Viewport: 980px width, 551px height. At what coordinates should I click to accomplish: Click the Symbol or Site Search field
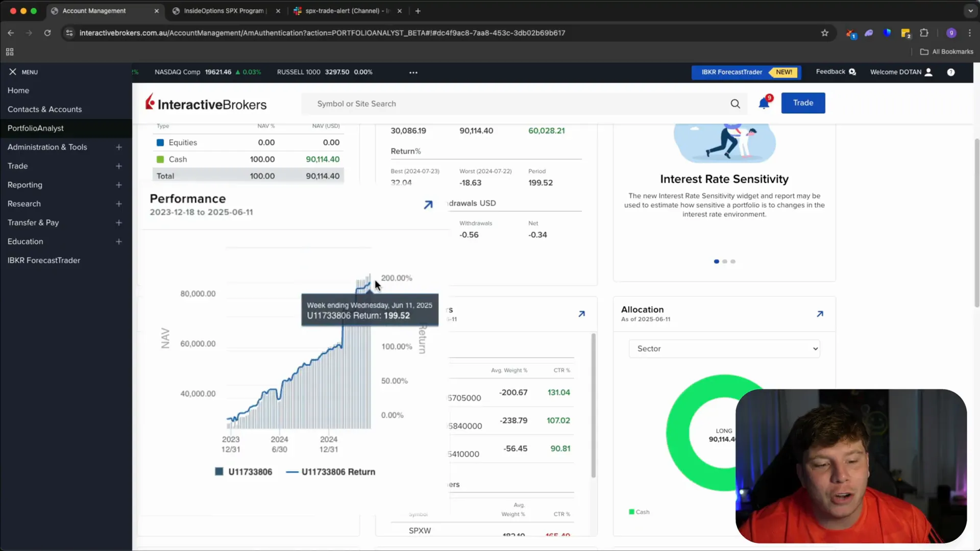coord(516,104)
